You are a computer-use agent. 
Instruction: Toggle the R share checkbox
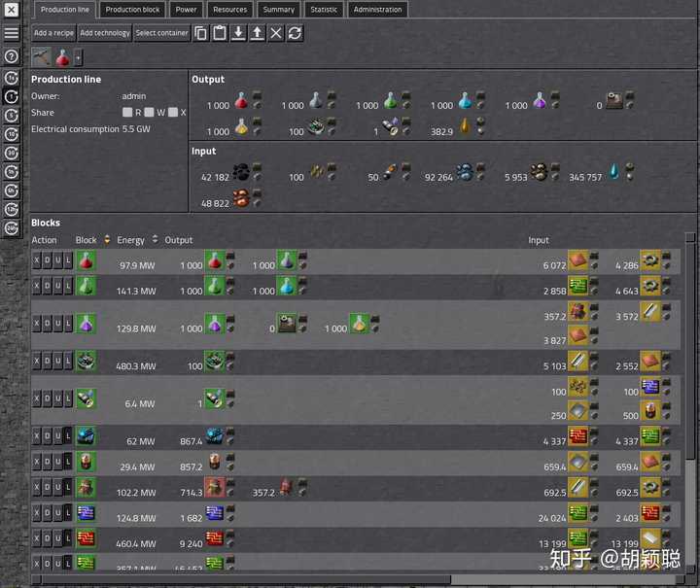coord(127,112)
